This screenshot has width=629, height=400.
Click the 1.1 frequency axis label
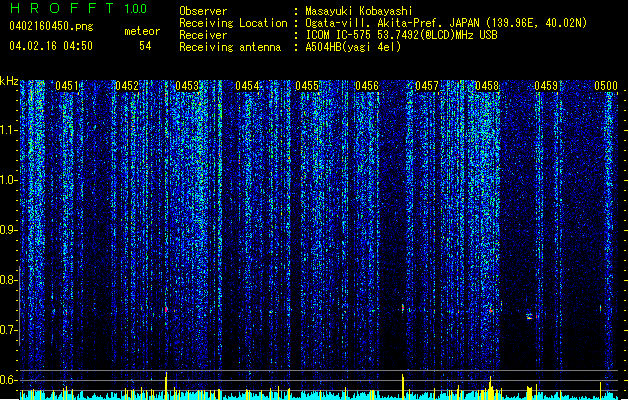tap(8, 130)
